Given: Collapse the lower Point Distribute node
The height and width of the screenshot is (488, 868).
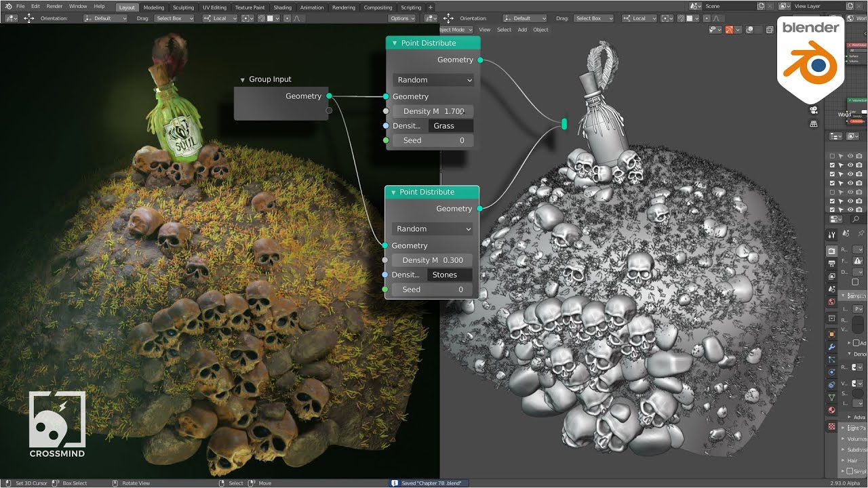Looking at the screenshot, I should [393, 192].
